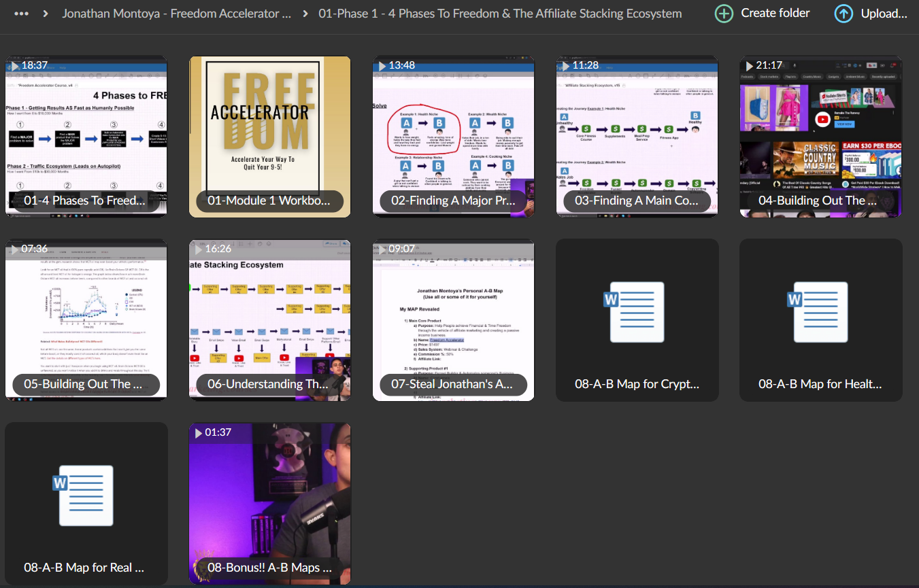Click the Upload... button label
The height and width of the screenshot is (588, 919).
click(884, 14)
